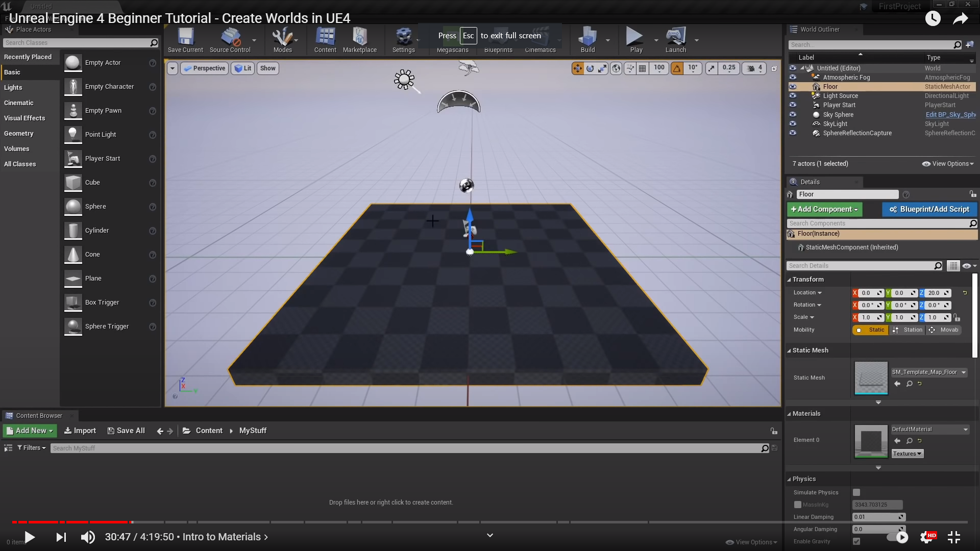980x551 pixels.
Task: Open the Perspective viewport dropdown
Action: tap(204, 68)
